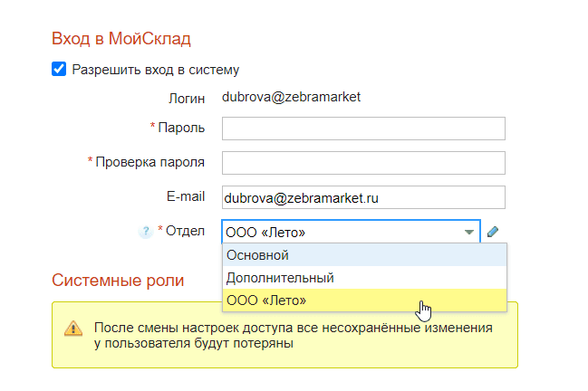Focus the Пароль input field
Screen dimensions: 588x391
click(362, 129)
